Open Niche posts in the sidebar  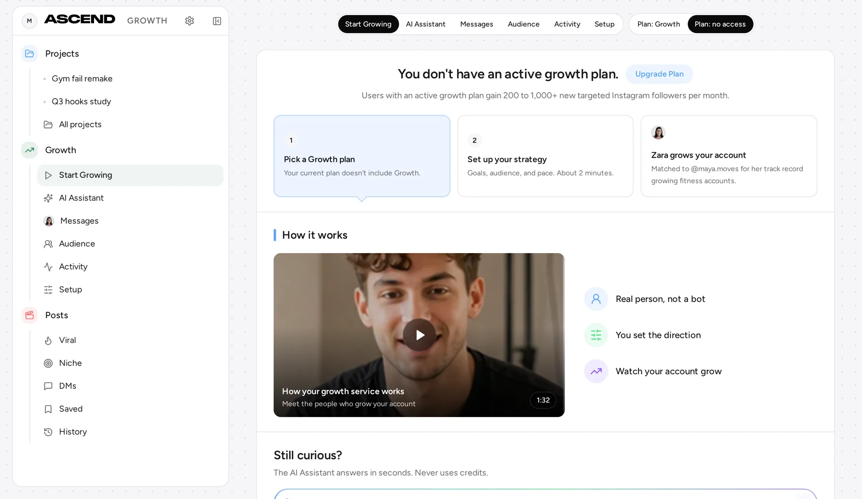130,363
